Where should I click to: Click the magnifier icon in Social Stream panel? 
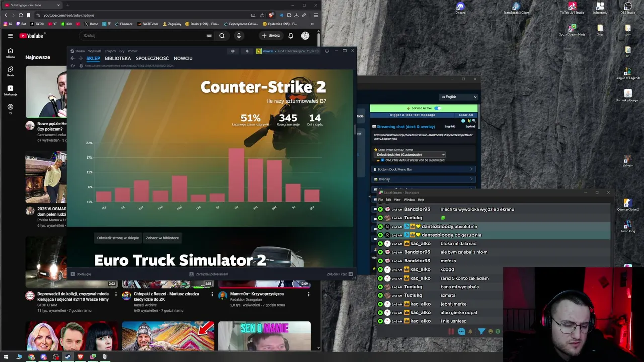(x=473, y=121)
